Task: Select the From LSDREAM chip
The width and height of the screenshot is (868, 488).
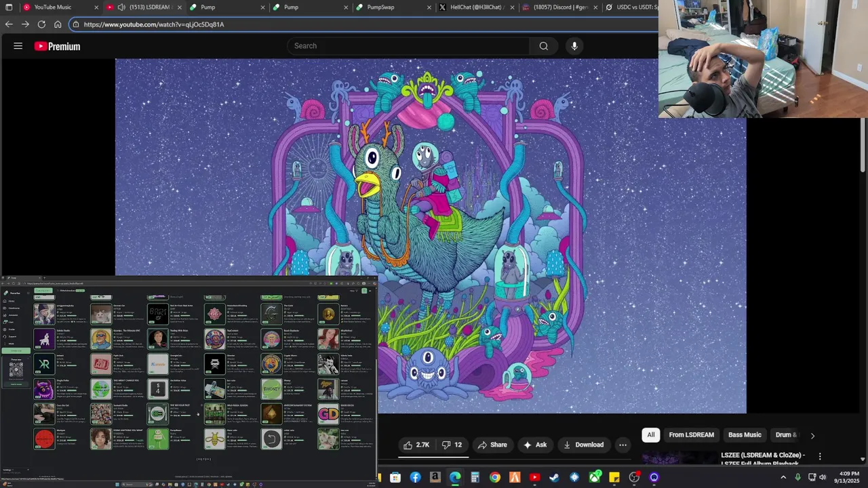Action: [x=691, y=435]
